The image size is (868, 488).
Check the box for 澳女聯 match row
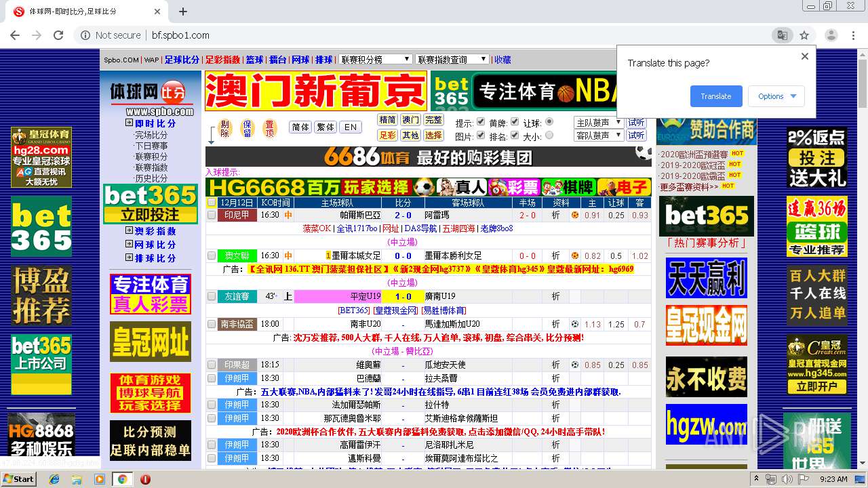(x=212, y=256)
